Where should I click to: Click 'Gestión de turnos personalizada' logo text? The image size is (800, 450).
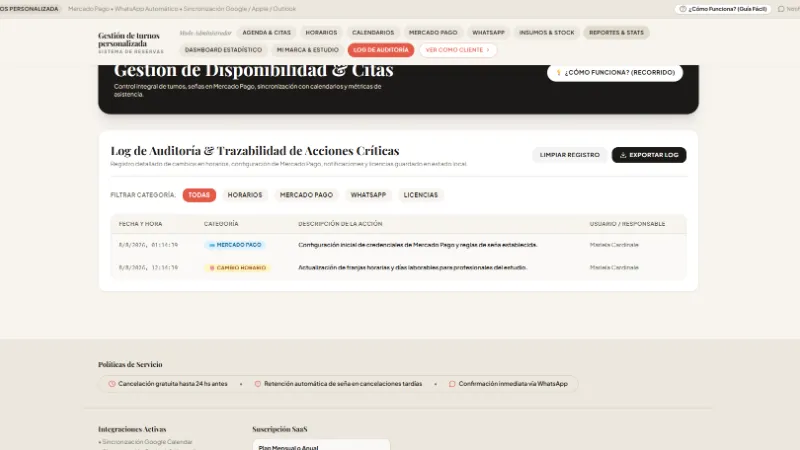pos(129,40)
